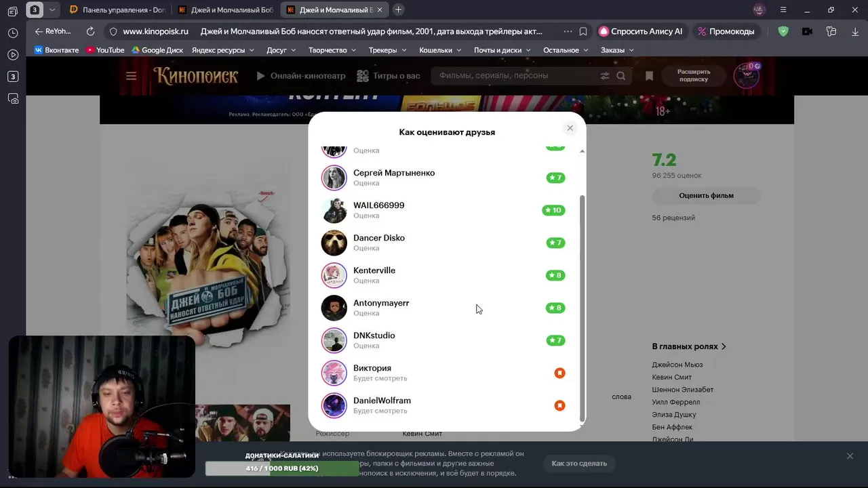The height and width of the screenshot is (488, 868).
Task: Open advanced search filters icon
Action: point(605,76)
